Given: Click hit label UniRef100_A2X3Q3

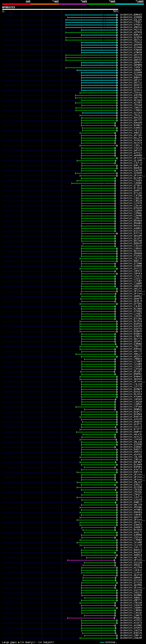Looking at the screenshot, I should [x=131, y=112].
